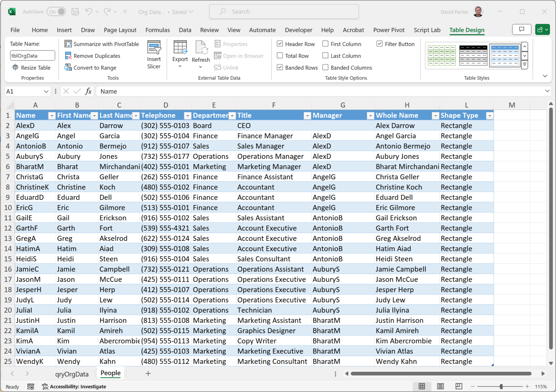Enable the Total Row option
The image size is (556, 392).
click(x=280, y=56)
